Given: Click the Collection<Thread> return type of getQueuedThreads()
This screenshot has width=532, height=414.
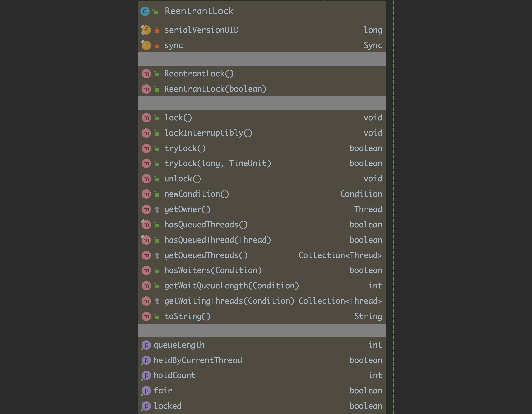Looking at the screenshot, I should [340, 255].
